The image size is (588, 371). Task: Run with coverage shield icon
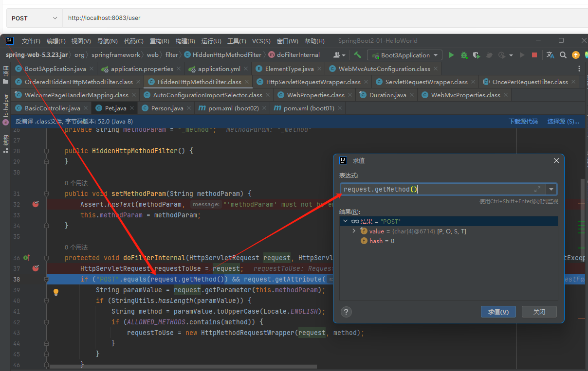pos(477,55)
